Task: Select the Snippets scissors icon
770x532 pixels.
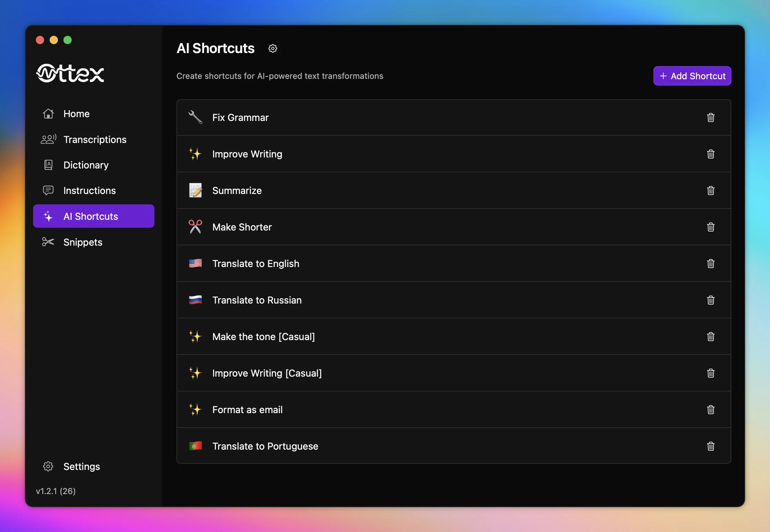Action: coord(48,242)
